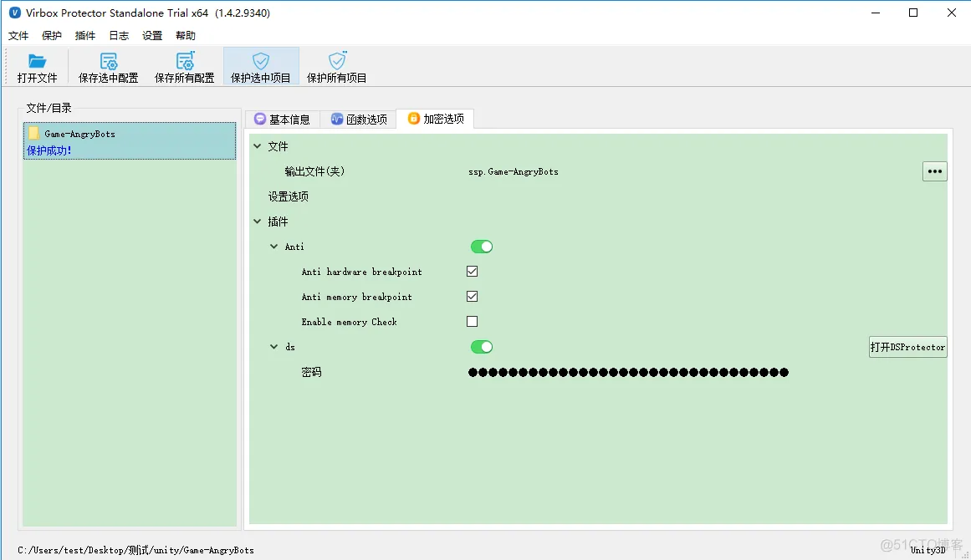Open the 帮助 menu
The image size is (971, 560).
click(x=185, y=36)
